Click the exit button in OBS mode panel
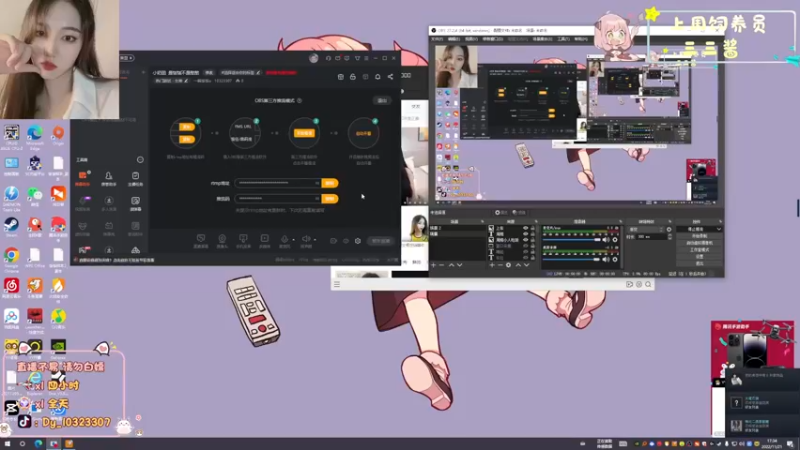 pos(382,101)
